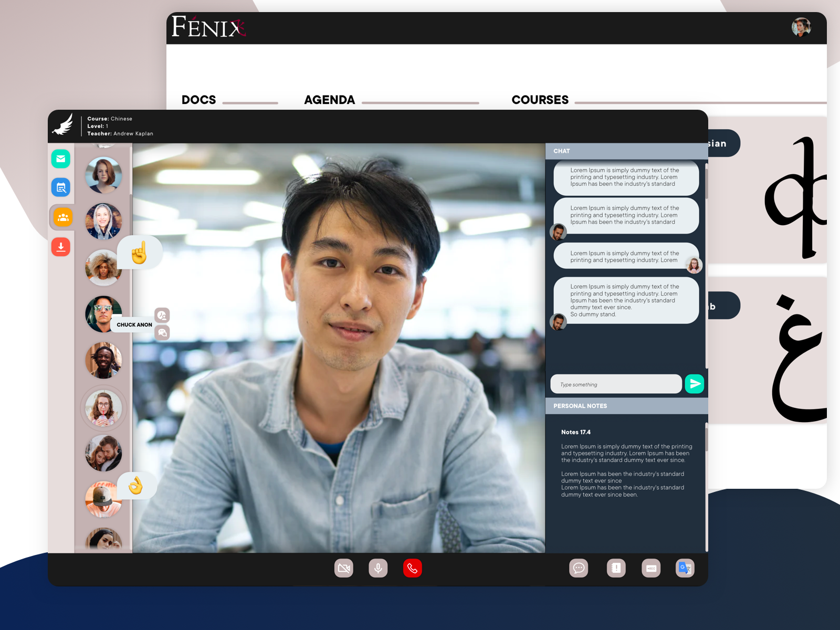The height and width of the screenshot is (630, 840).
Task: Select the participant wearing a baseball cap
Action: pyautogui.click(x=103, y=499)
